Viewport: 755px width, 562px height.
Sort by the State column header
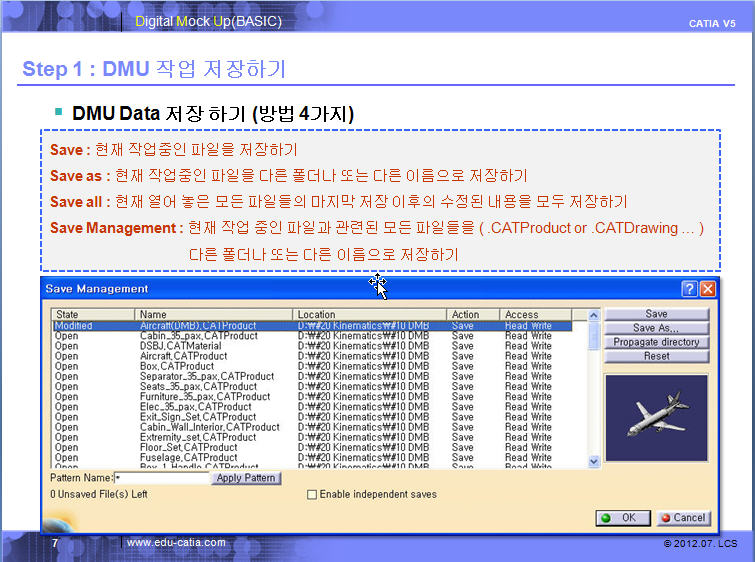point(93,314)
